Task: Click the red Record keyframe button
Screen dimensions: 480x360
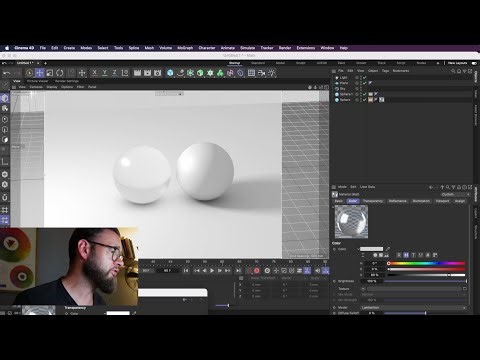Action: tap(257, 271)
